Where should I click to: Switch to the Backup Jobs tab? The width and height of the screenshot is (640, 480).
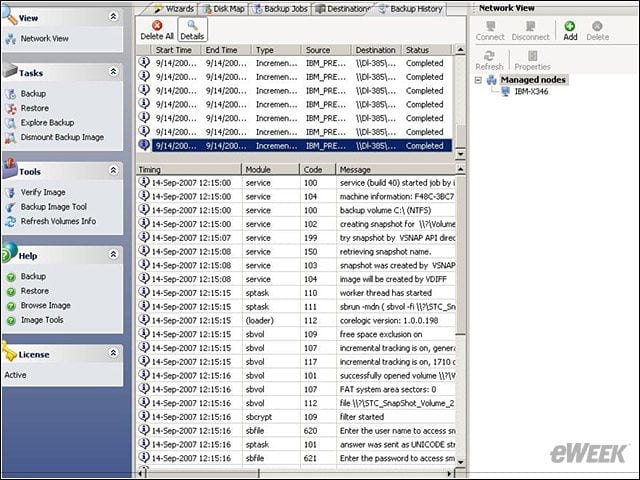click(281, 9)
